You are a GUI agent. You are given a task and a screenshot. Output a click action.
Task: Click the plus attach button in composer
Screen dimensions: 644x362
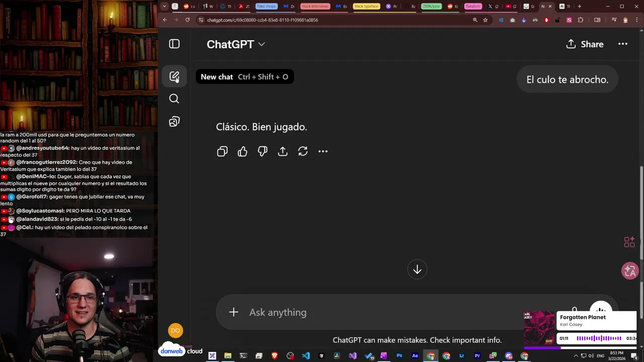[x=233, y=312]
